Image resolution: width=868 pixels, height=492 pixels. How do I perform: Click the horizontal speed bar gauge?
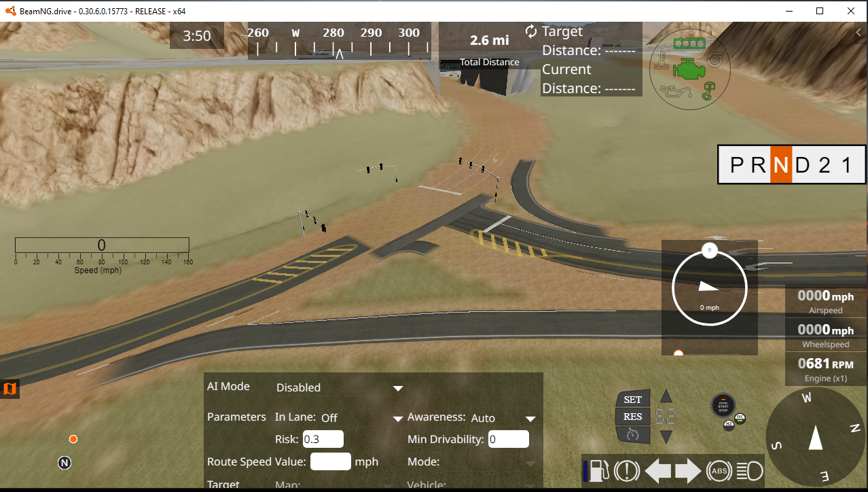pyautogui.click(x=102, y=245)
